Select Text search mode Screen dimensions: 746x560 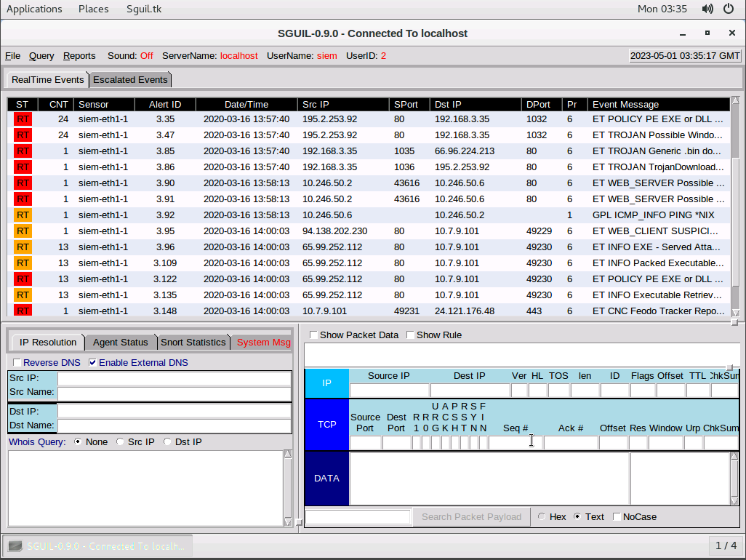[577, 516]
